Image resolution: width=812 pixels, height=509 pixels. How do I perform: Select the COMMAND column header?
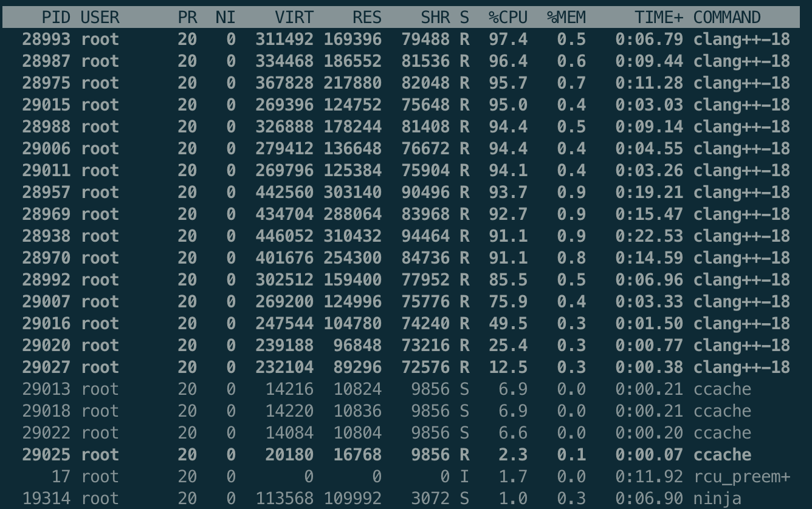point(727,18)
